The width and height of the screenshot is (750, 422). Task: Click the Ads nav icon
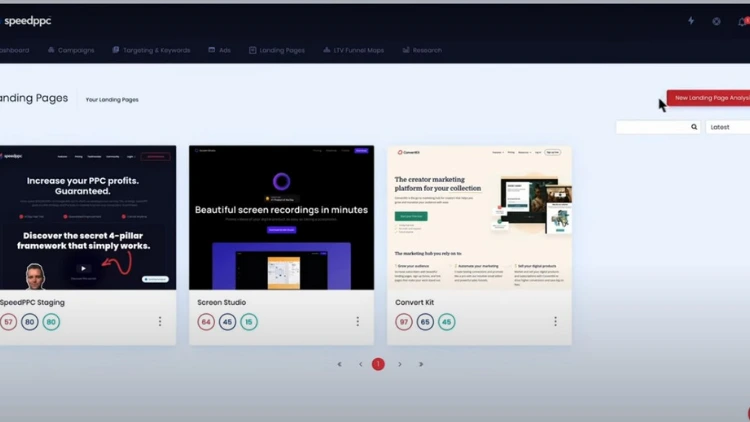pos(211,50)
